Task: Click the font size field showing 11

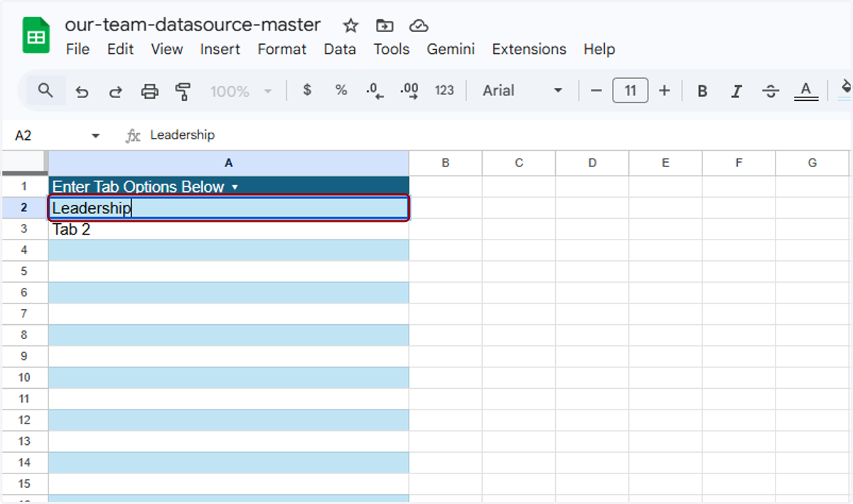Action: (630, 91)
